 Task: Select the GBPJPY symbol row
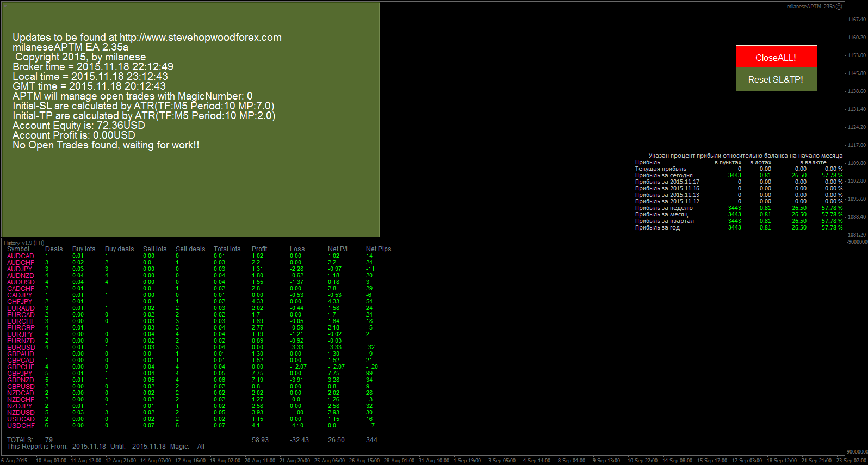point(190,373)
